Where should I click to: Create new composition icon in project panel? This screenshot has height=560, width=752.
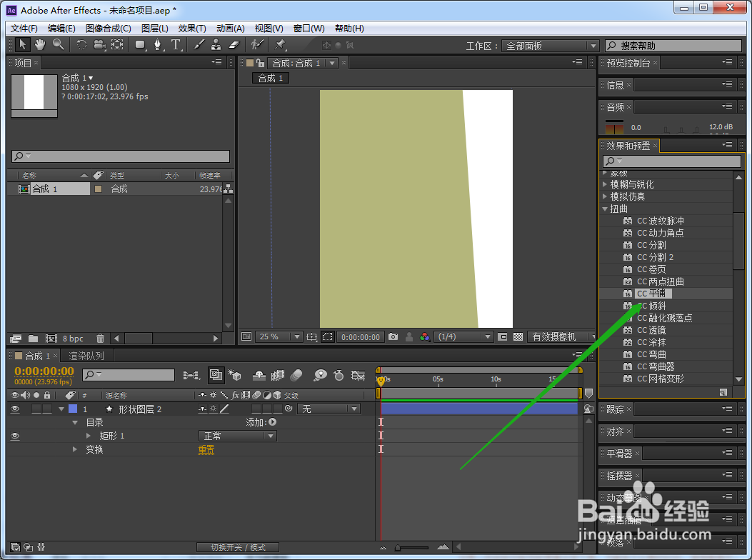click(51, 339)
